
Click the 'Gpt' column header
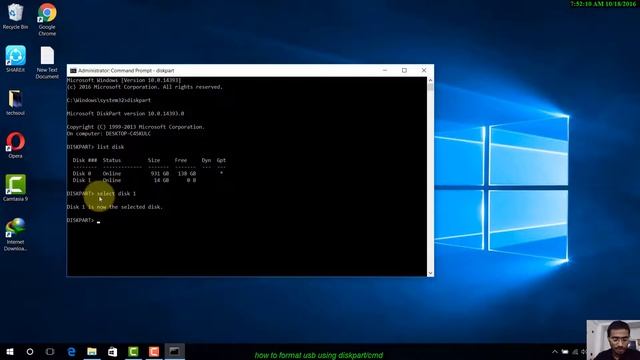pos(221,160)
